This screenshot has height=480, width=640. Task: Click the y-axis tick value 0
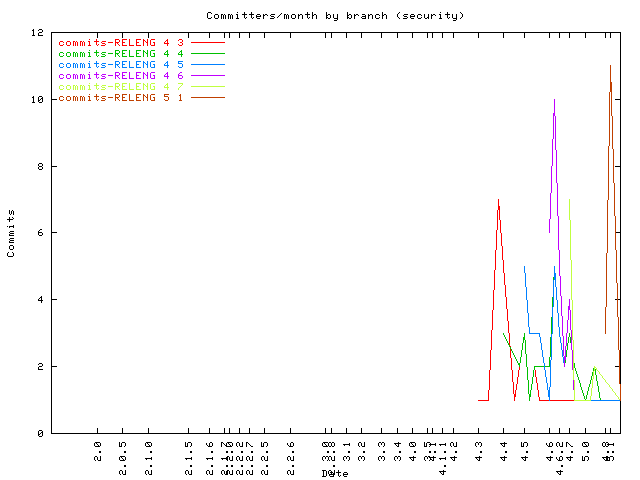coord(39,433)
